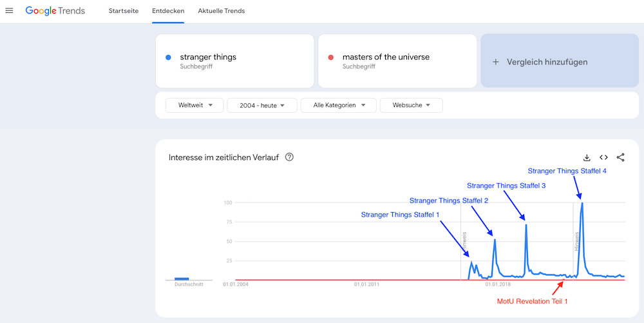Share the Interesse im zeitlichen Verlauf chart
Viewport: 644px width, 323px height.
click(x=620, y=157)
